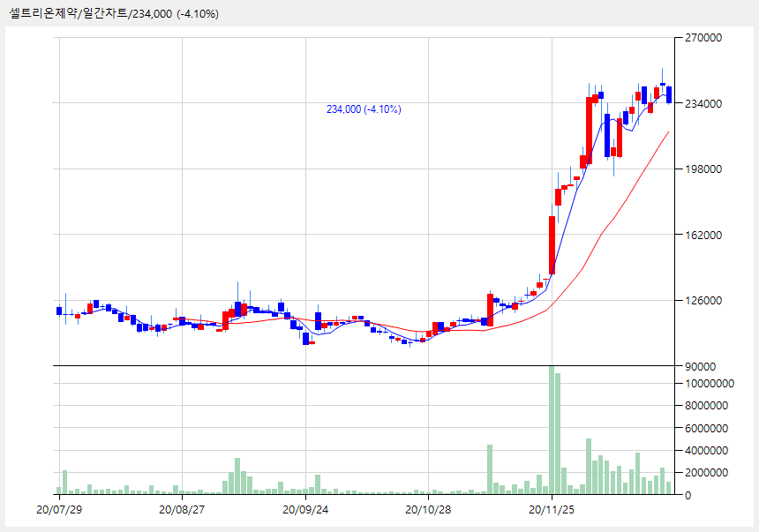Select the tall red candlestick at 20/11/25
759x532 pixels.
(x=552, y=245)
